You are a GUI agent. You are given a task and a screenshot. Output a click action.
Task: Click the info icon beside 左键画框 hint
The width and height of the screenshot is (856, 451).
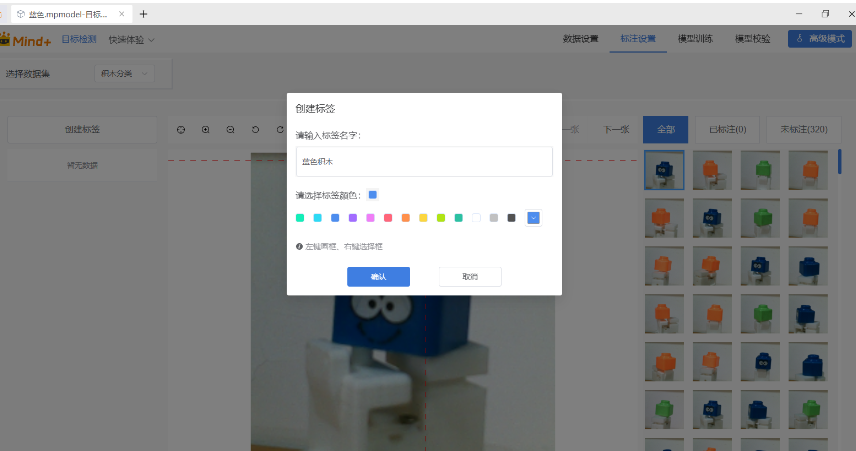pyautogui.click(x=299, y=245)
